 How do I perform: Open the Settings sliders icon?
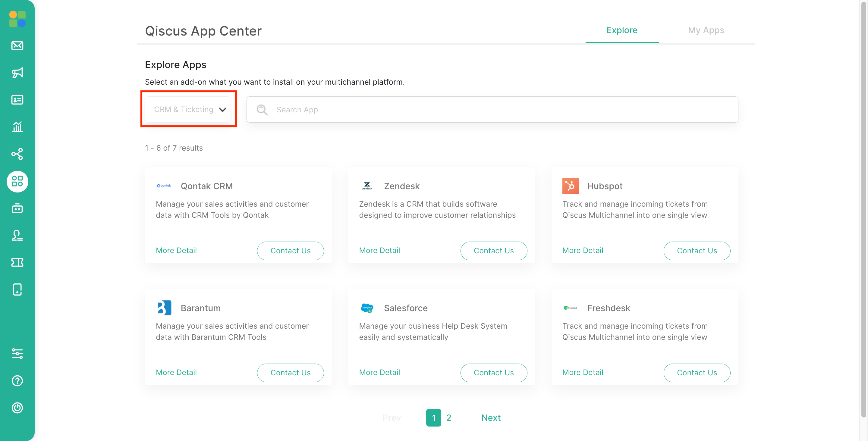tap(17, 354)
